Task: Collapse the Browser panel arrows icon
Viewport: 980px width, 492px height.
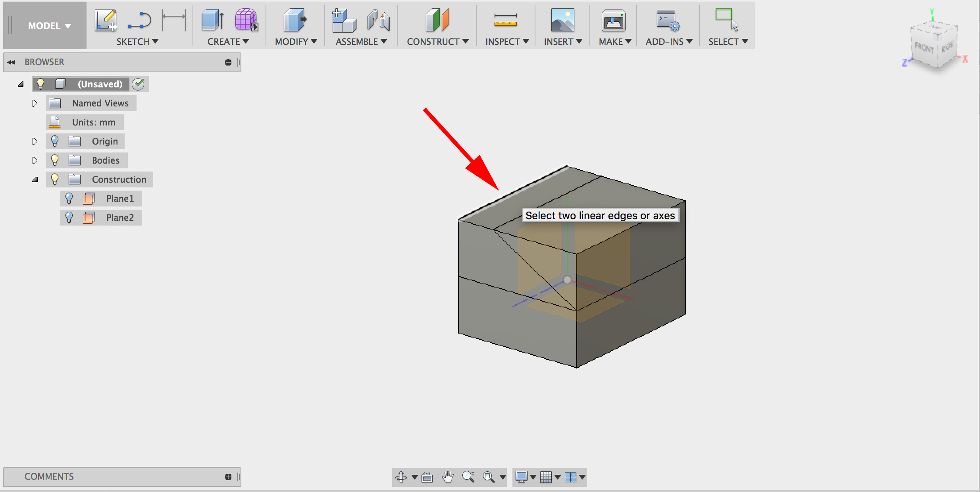Action: (x=11, y=62)
